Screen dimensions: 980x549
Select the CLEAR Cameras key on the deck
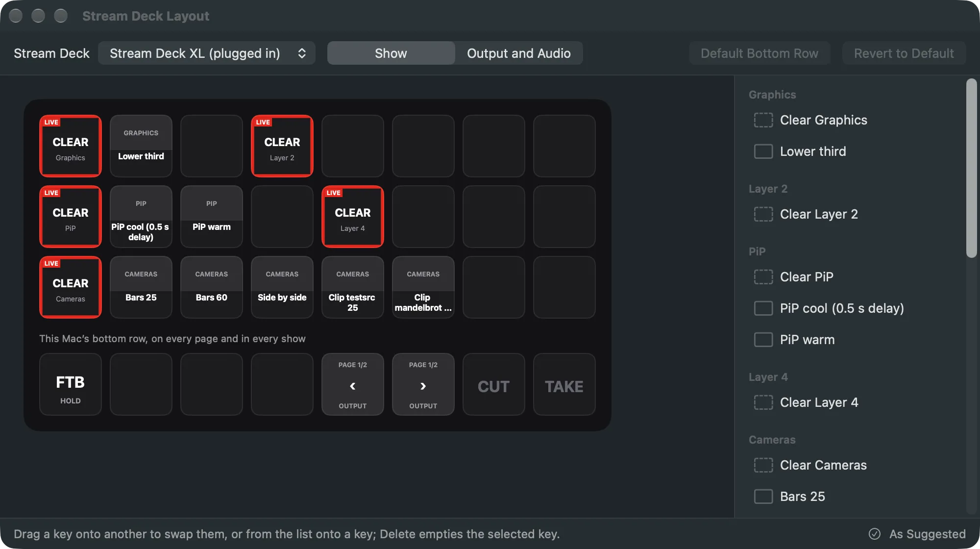(x=71, y=287)
